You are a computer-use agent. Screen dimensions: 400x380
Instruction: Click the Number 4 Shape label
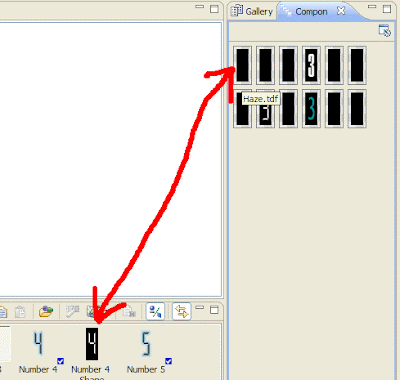(x=91, y=373)
